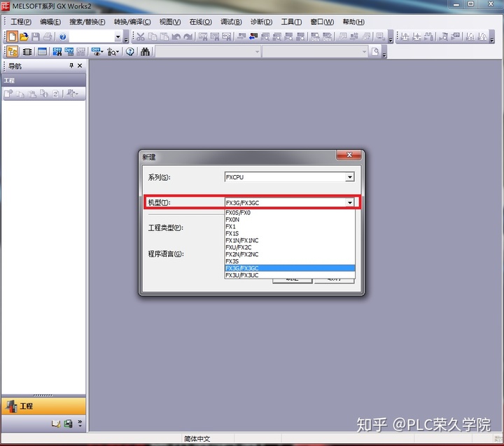Click the New project icon in toolbar
This screenshot has height=446, width=504.
tap(12, 36)
